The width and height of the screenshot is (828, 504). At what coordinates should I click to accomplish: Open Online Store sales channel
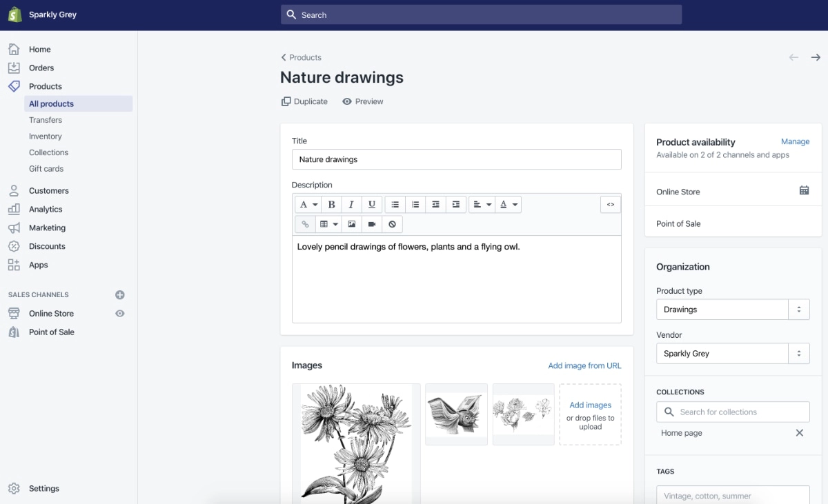tap(51, 314)
